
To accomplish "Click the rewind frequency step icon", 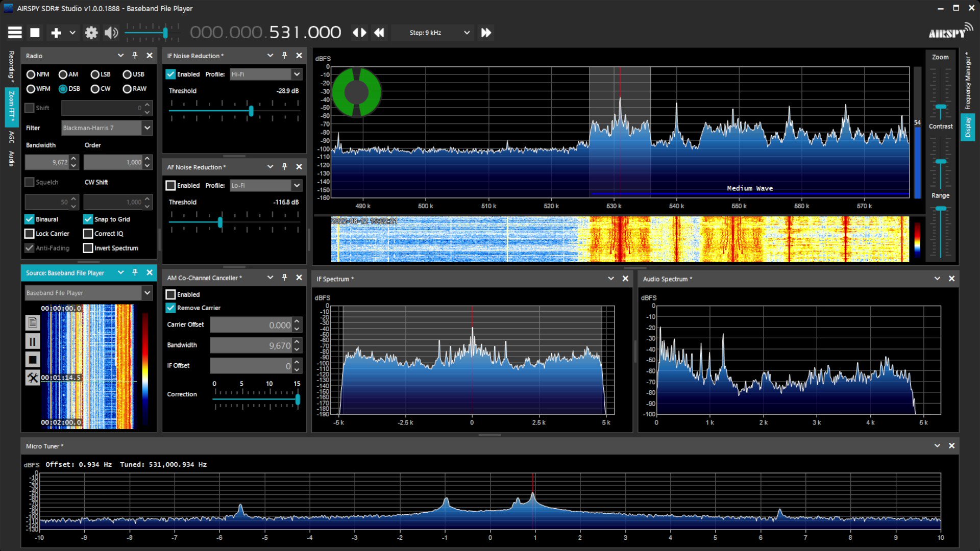I will pos(379,33).
